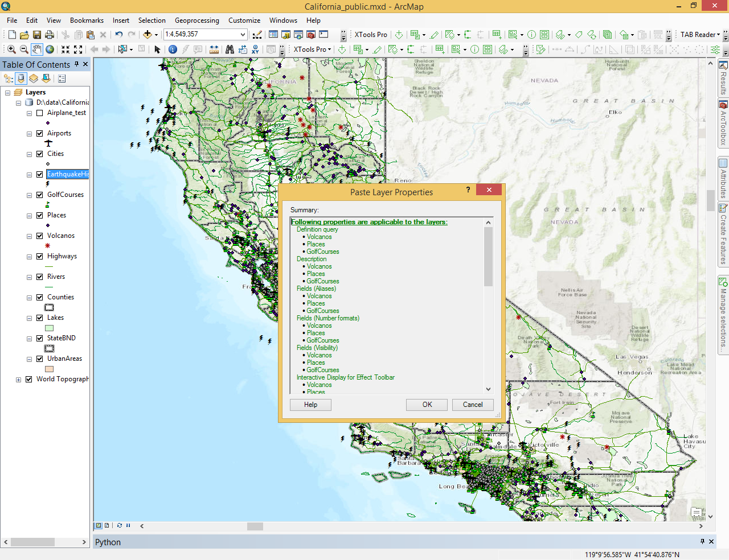Viewport: 729px width, 560px height.
Task: Click the Print icon in toolbar
Action: pos(50,35)
